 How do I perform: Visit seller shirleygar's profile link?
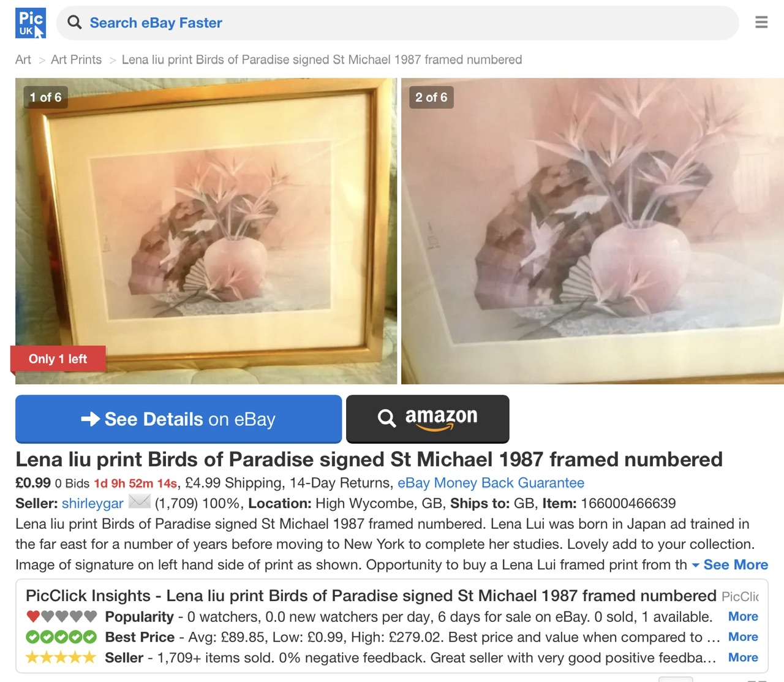point(92,503)
